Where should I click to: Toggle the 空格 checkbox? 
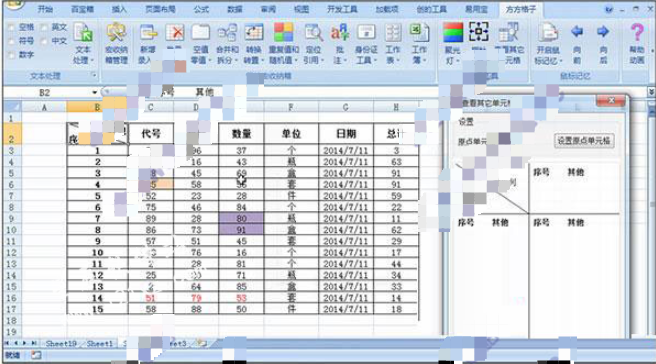pyautogui.click(x=11, y=28)
